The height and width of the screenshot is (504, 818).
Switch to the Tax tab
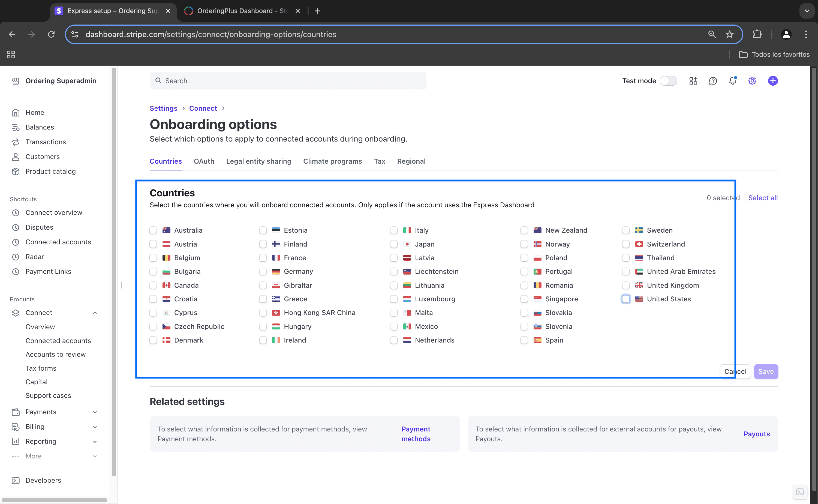coord(380,161)
